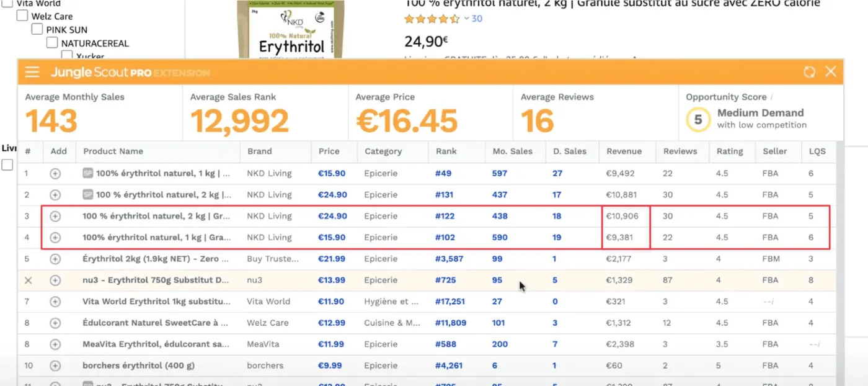Sort by the LQS column header
The image size is (868, 386).
(817, 151)
